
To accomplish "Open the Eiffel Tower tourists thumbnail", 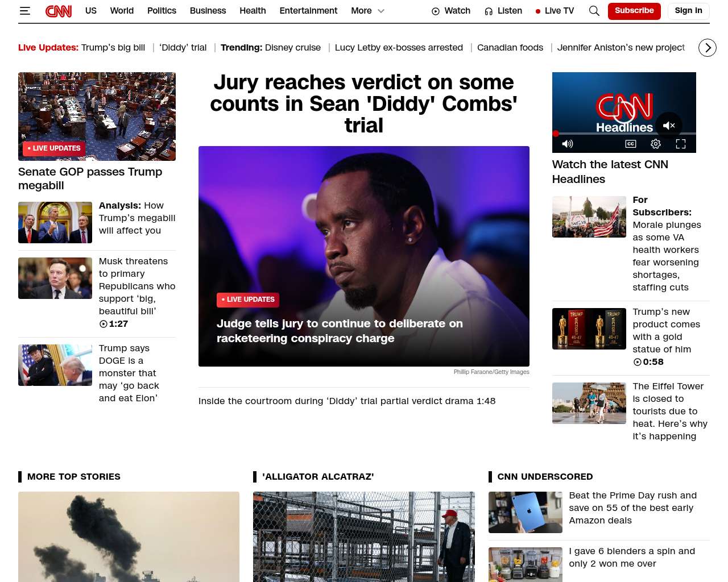I will coord(589,403).
